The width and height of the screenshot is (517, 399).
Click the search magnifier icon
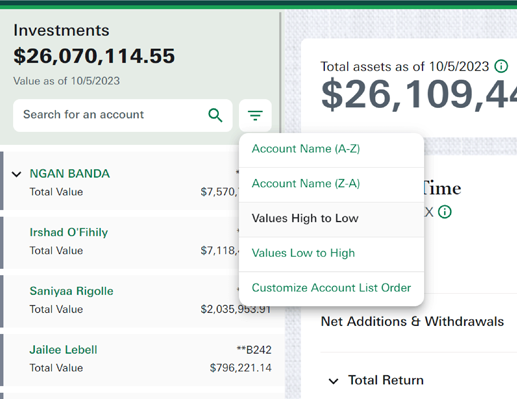215,115
